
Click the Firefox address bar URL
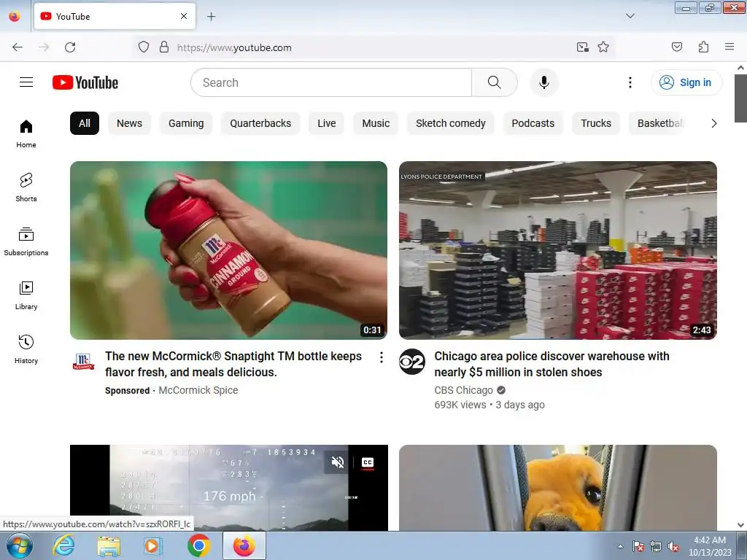coord(234,47)
